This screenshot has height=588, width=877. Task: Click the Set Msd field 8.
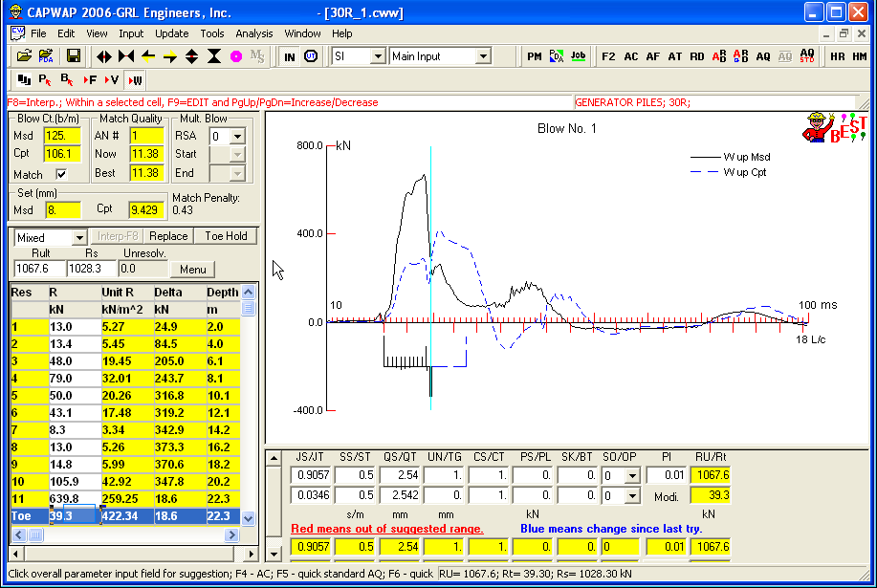(x=63, y=210)
